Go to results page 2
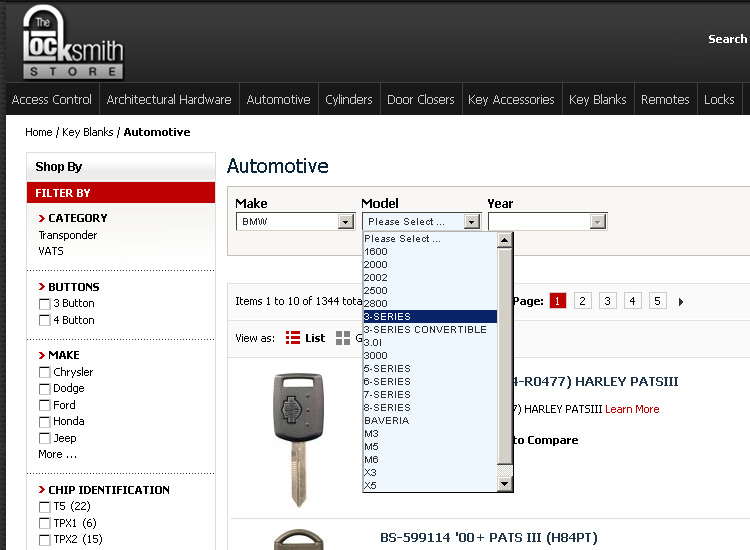Image resolution: width=750 pixels, height=550 pixels. tap(583, 301)
